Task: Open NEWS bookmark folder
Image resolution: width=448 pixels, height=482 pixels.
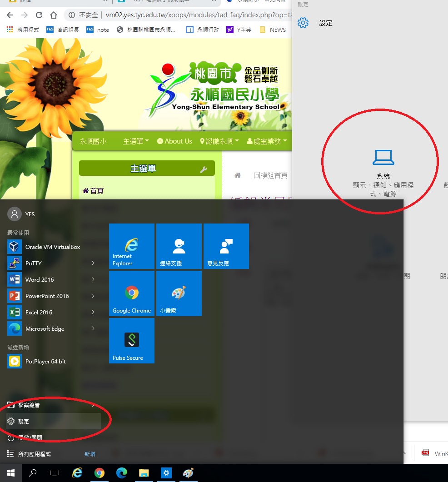Action: click(x=273, y=30)
